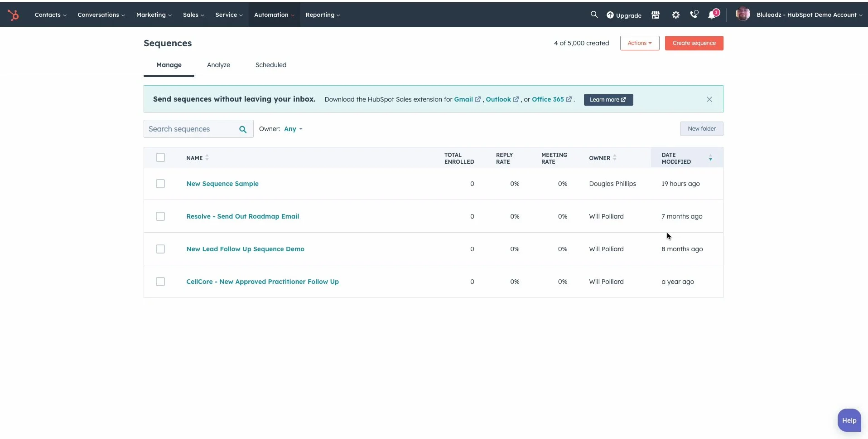Open Bluleadz HubSpot Demo Account menu
Screen dimensions: 868x439
point(809,15)
